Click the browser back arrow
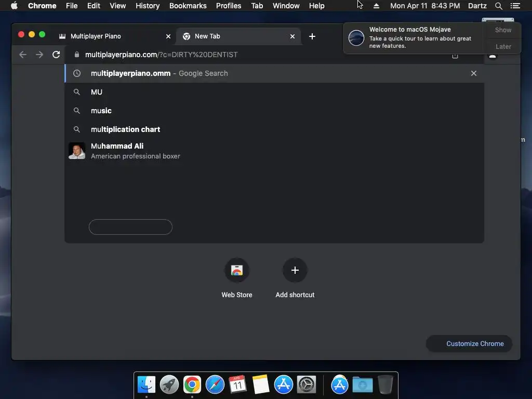 tap(23, 55)
